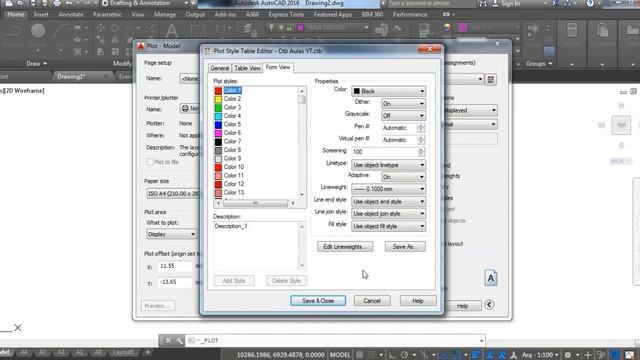Click the Measure utilities icon in the ribbon
Viewport: 640px width, 360px height.
572,31
